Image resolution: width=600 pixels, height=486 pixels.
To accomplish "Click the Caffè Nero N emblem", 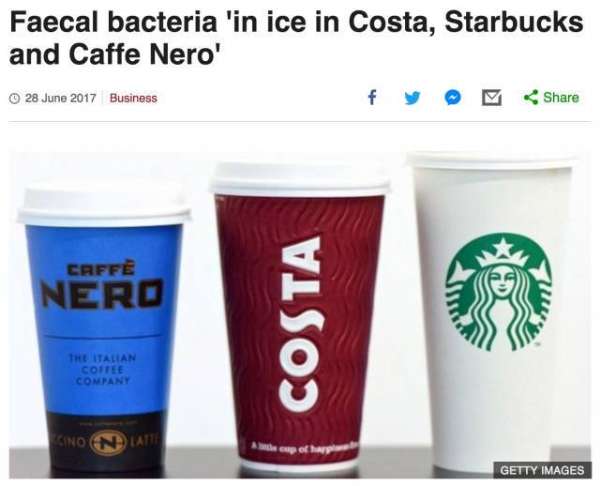I will point(108,444).
